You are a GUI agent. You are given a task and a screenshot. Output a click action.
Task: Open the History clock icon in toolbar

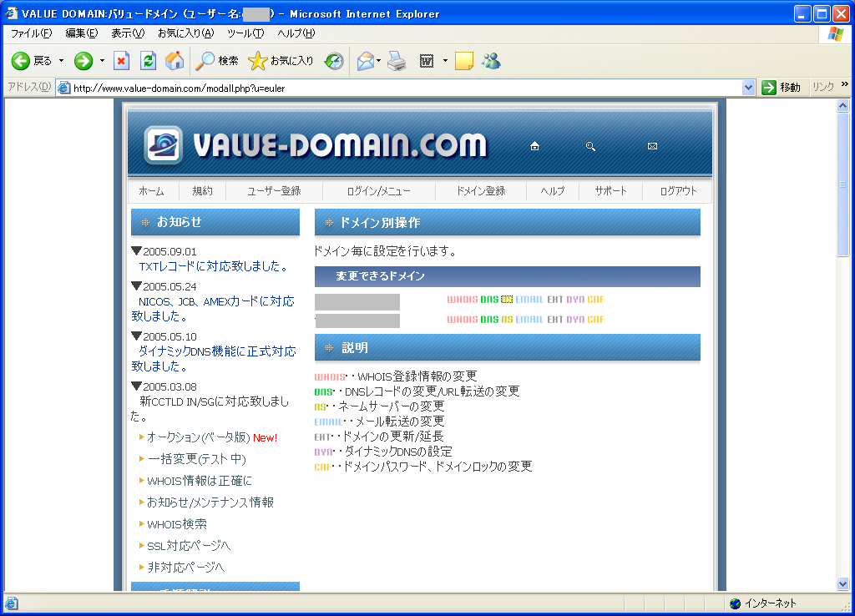pos(334,61)
